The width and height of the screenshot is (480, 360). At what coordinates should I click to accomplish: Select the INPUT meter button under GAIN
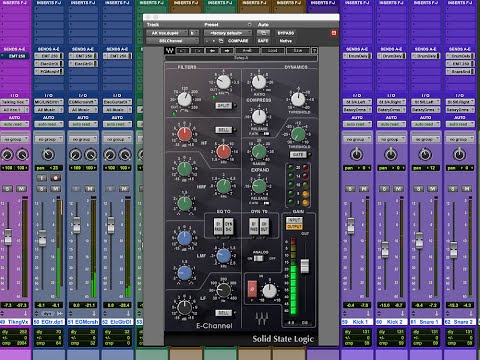click(294, 220)
